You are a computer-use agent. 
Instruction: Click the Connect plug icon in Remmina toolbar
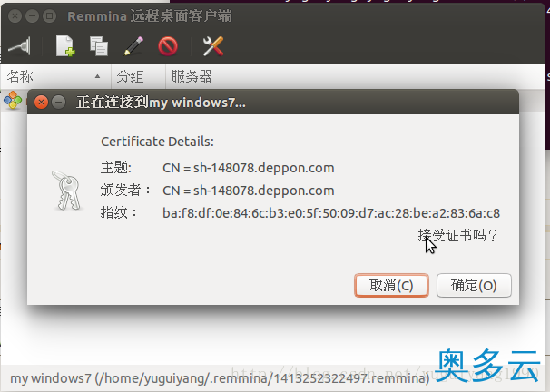20,46
